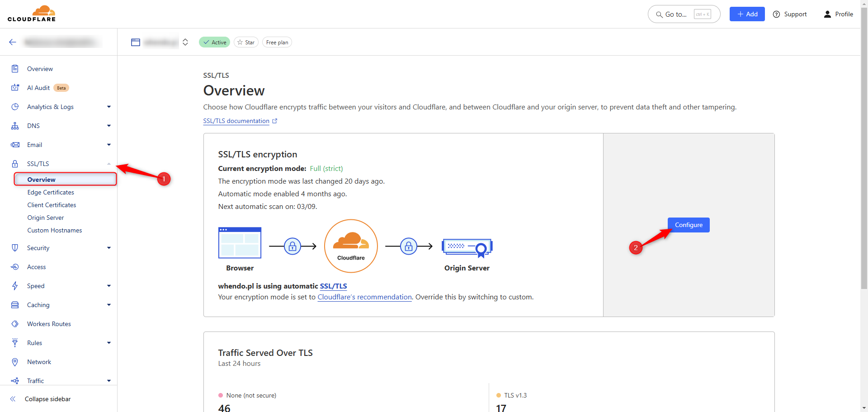Viewport: 868px width, 412px height.
Task: Expand the Email section arrow
Action: 109,145
